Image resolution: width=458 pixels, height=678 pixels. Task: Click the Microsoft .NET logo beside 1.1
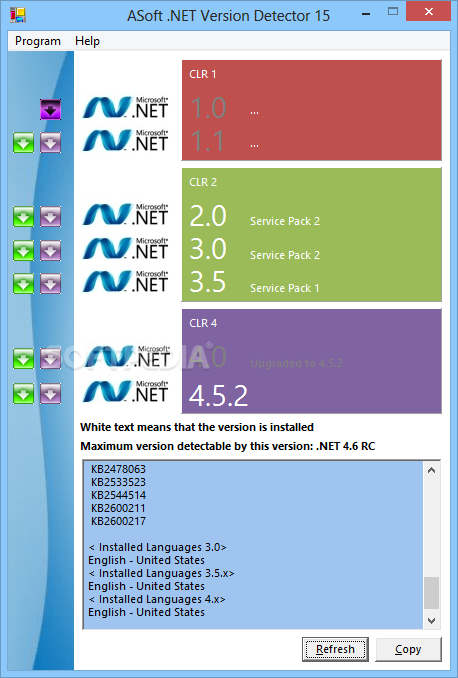(125, 141)
